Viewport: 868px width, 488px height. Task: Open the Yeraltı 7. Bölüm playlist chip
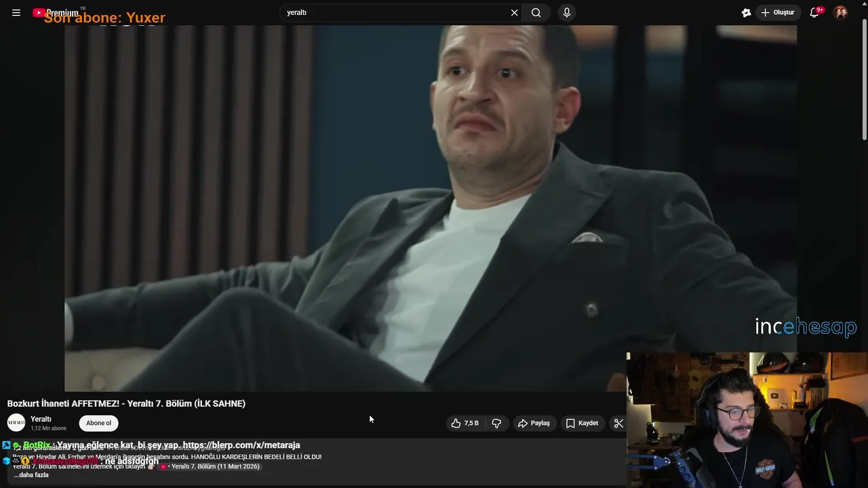point(210,466)
